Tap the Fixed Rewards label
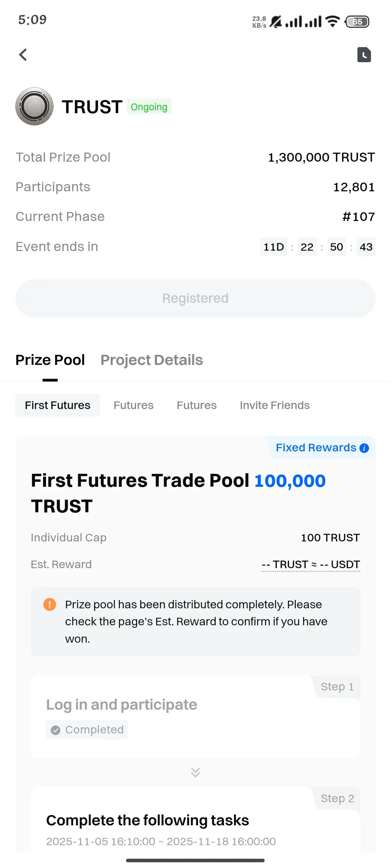 (x=316, y=448)
